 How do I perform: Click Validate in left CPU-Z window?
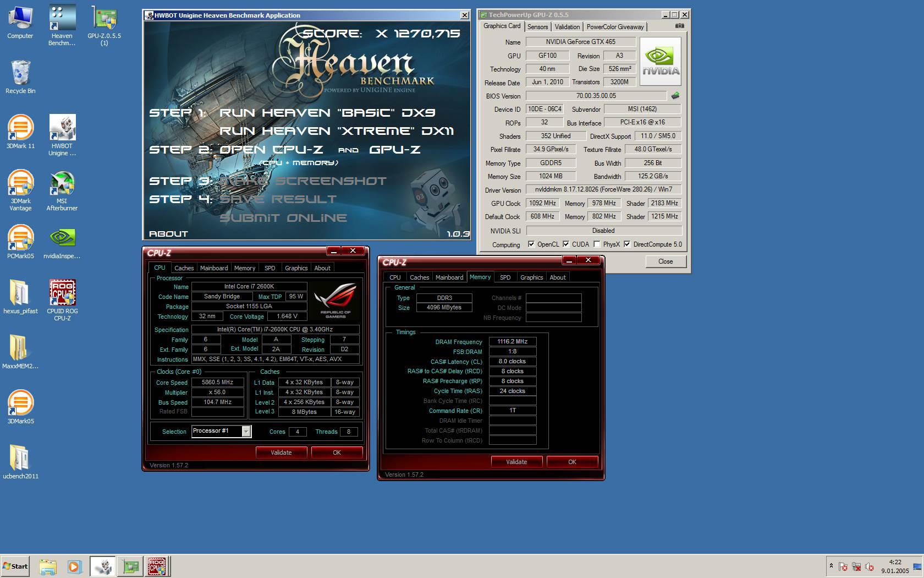click(x=281, y=452)
